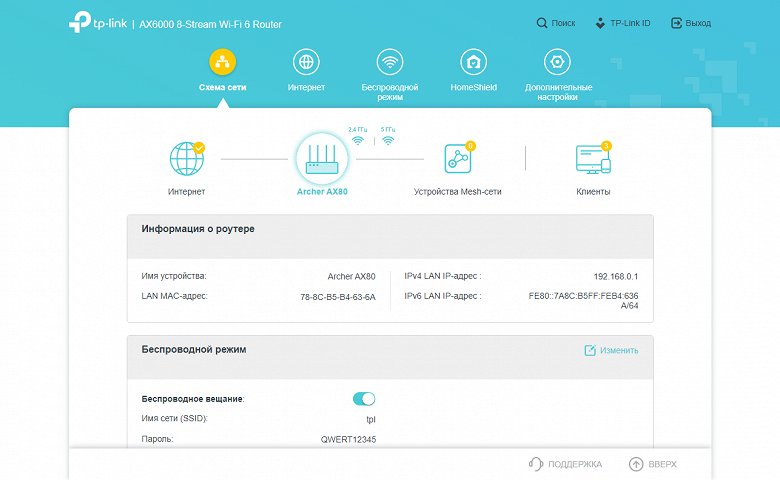This screenshot has width=780, height=480.
Task: Click the IPv4 LAN IP-адрес label
Action: pyautogui.click(x=443, y=276)
